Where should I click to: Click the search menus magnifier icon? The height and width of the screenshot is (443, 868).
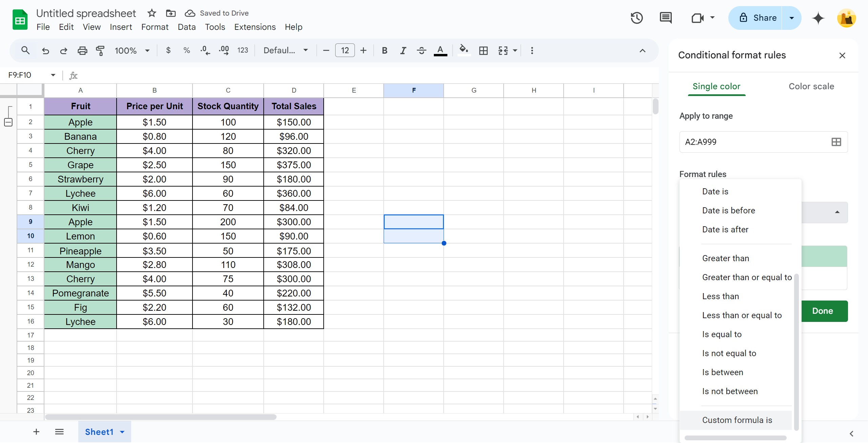[x=25, y=51]
